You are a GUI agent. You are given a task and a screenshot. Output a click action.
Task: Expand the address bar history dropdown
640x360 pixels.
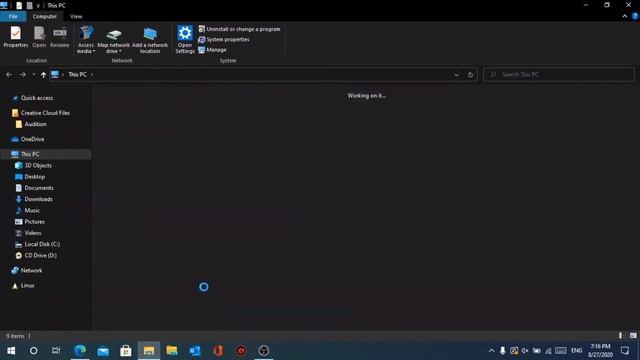(456, 75)
